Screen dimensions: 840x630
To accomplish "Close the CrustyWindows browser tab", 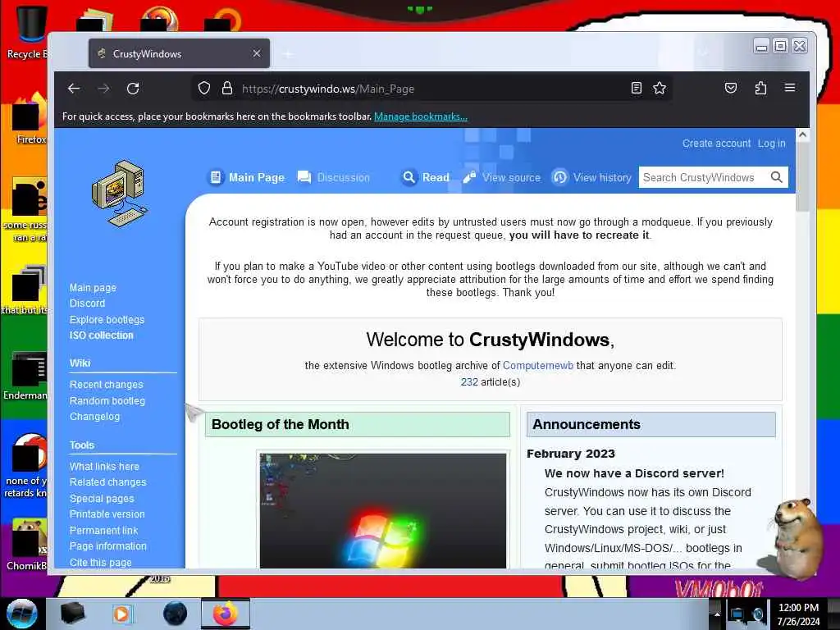I will point(257,53).
